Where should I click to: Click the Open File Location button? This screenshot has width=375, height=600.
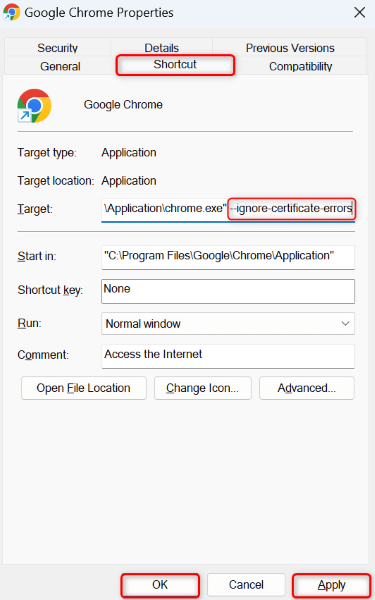[84, 388]
